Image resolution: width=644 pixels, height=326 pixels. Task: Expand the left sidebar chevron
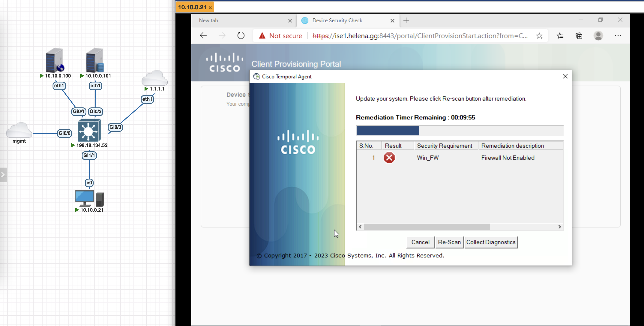click(x=3, y=175)
